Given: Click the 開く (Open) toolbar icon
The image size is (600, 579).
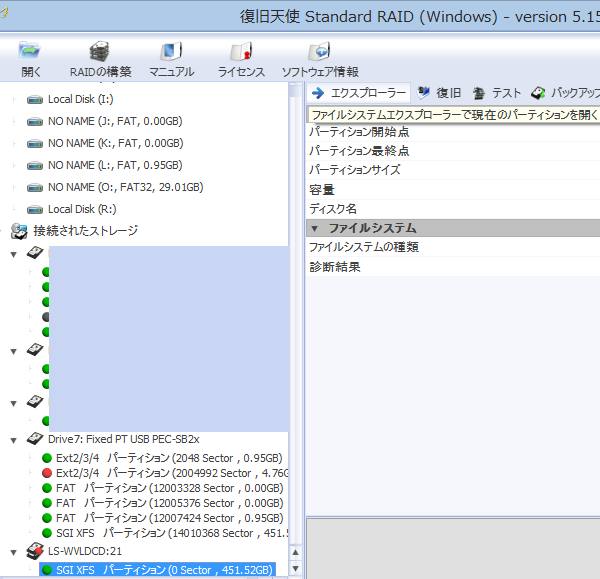Looking at the screenshot, I should [30, 58].
